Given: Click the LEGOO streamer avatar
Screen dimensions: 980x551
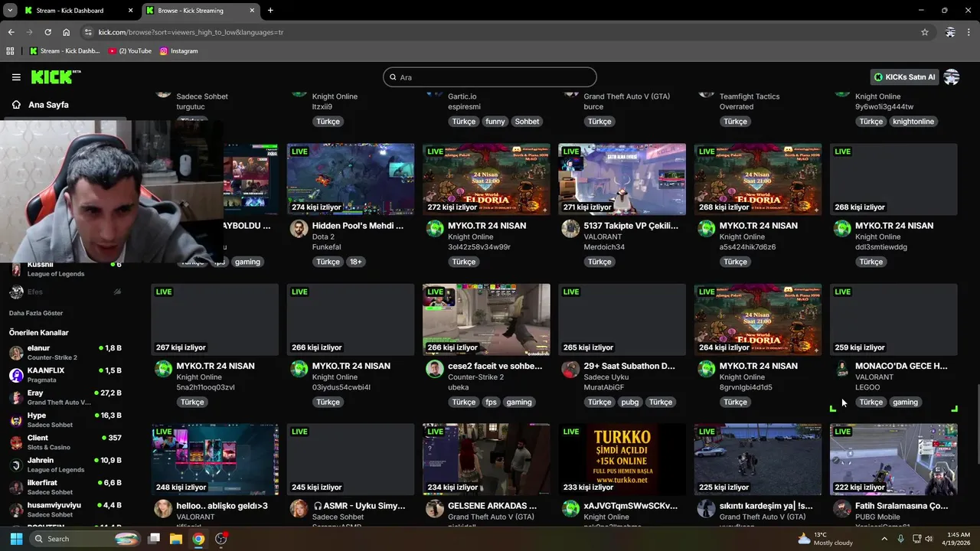Looking at the screenshot, I should point(842,369).
